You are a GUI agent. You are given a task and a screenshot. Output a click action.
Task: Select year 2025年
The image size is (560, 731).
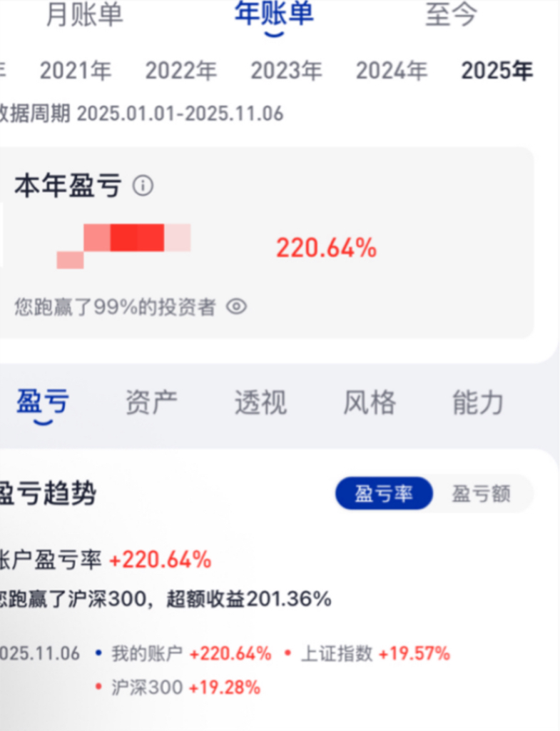pyautogui.click(x=497, y=71)
